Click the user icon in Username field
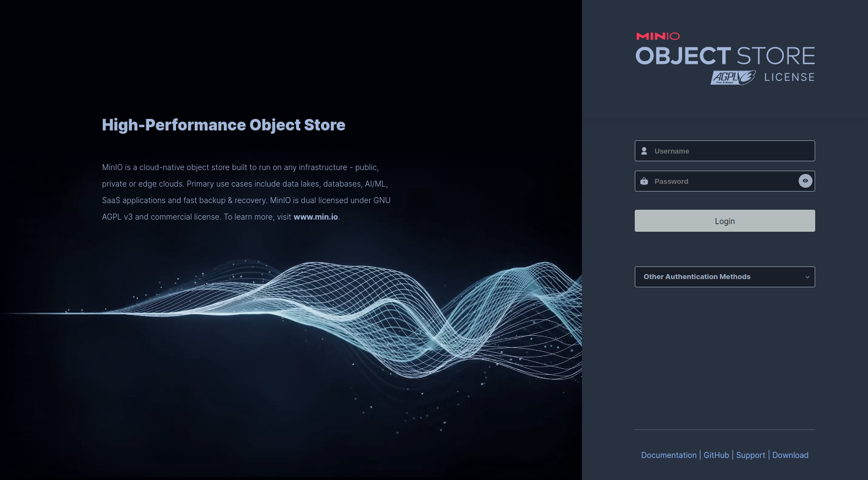Screen dimensions: 868x480 coord(644,151)
